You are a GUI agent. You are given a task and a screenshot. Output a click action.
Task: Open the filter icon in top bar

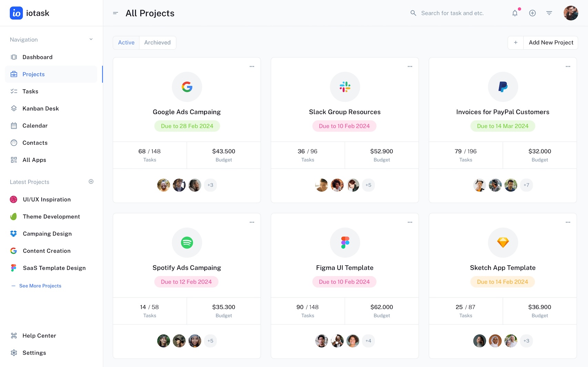click(549, 13)
